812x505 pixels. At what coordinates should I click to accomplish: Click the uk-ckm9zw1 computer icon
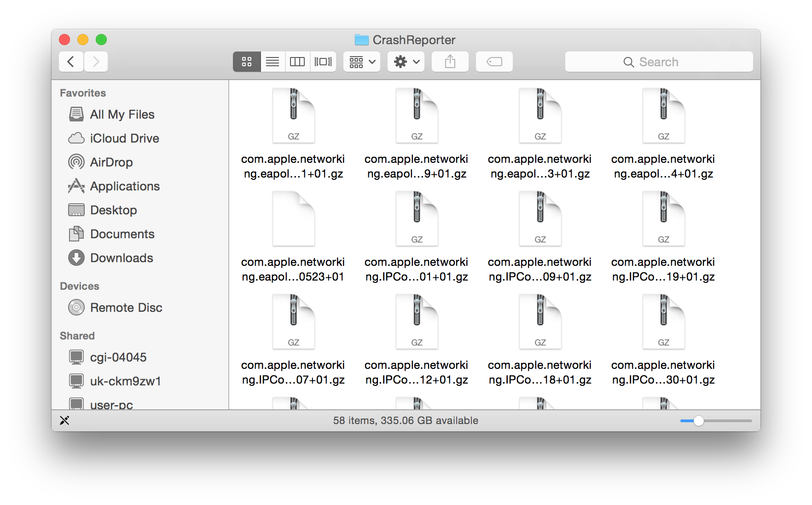(x=76, y=381)
